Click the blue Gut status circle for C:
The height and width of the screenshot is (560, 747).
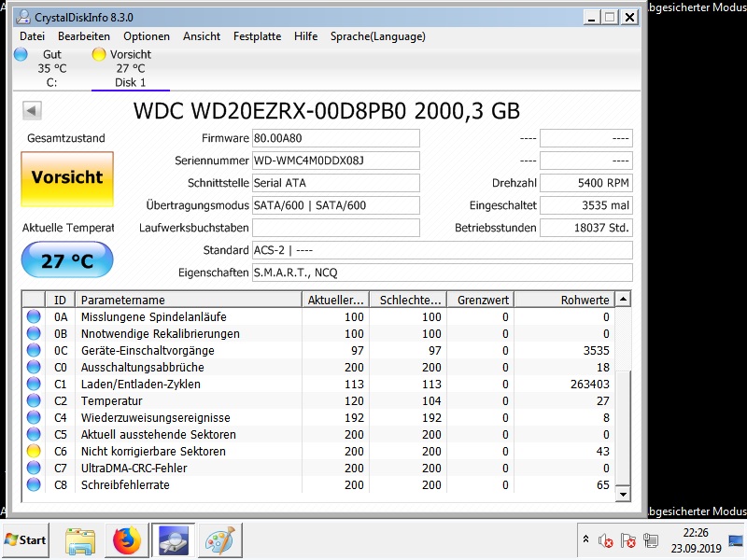click(21, 54)
